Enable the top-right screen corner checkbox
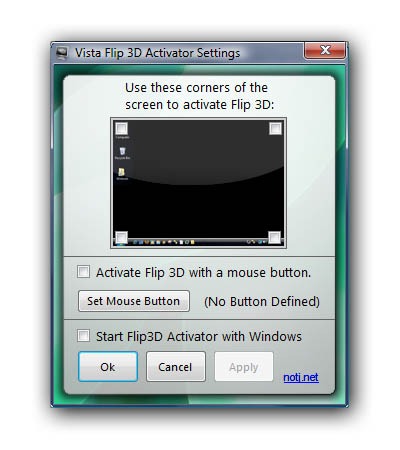This screenshot has width=400, height=450. [x=275, y=128]
